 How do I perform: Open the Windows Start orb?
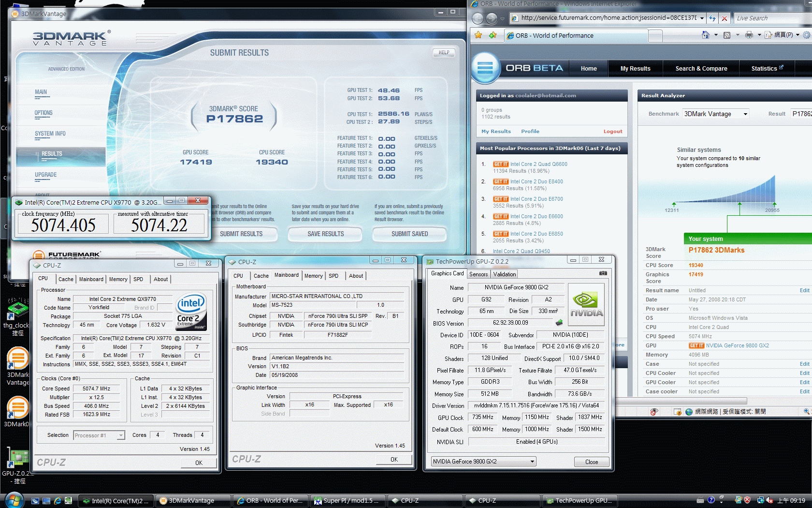(x=14, y=500)
